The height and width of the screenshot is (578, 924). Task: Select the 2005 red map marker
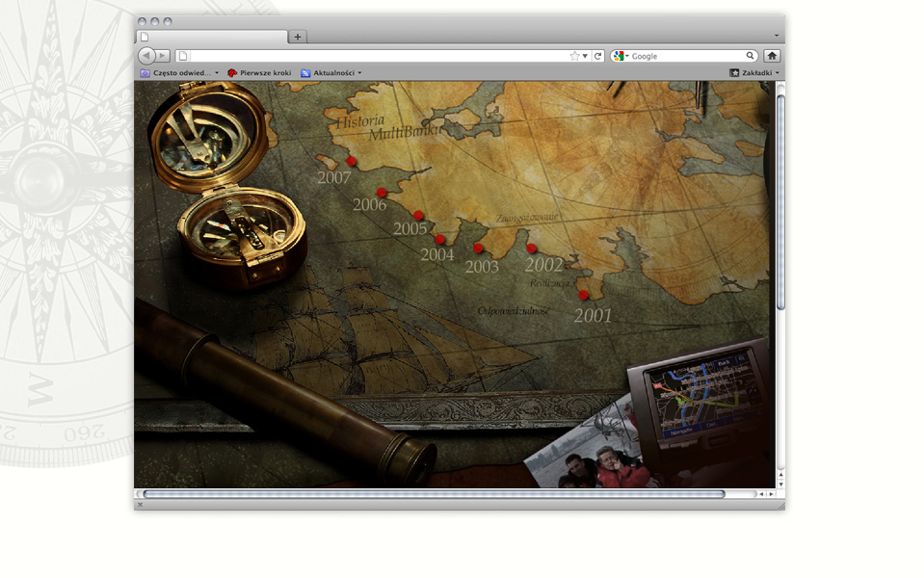click(x=418, y=215)
